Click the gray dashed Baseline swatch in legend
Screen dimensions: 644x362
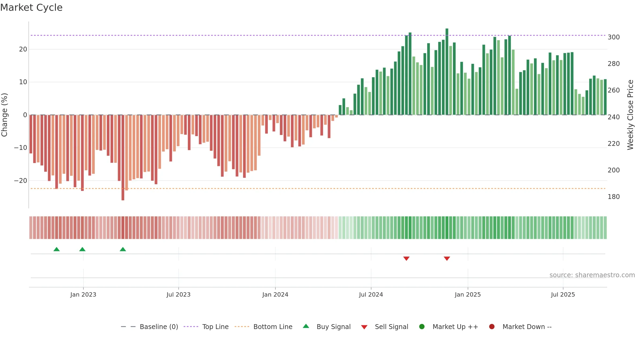pos(128,327)
